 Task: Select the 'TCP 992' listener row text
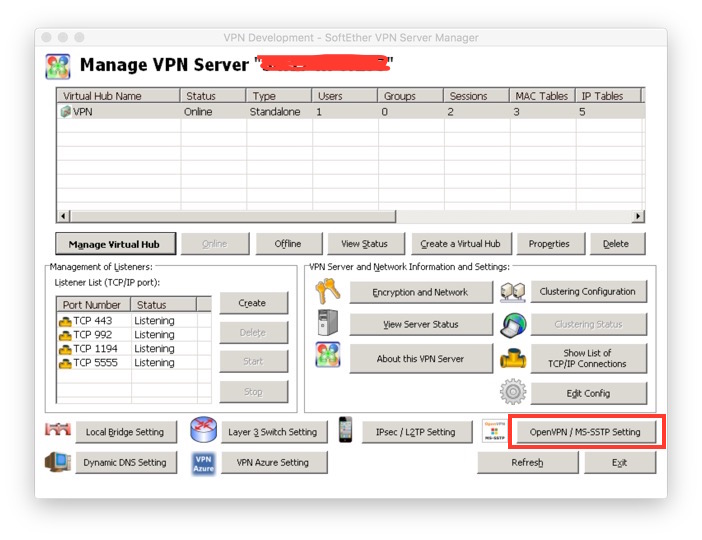93,334
